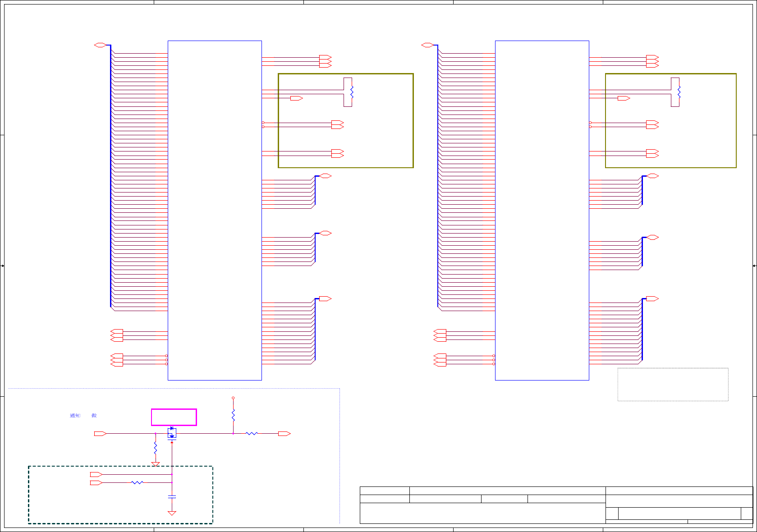The image size is (757, 532).
Task: Select the pull-down resistor below the input wire
Action: (156, 448)
